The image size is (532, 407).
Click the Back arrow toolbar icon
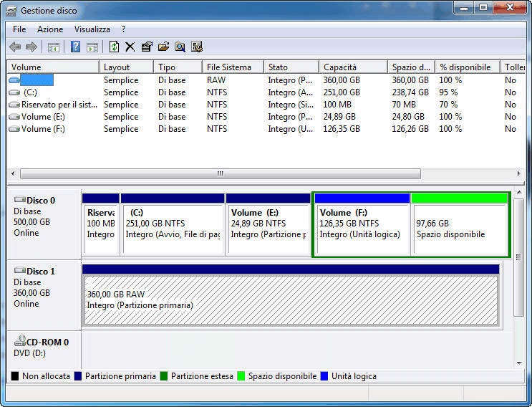coord(15,47)
